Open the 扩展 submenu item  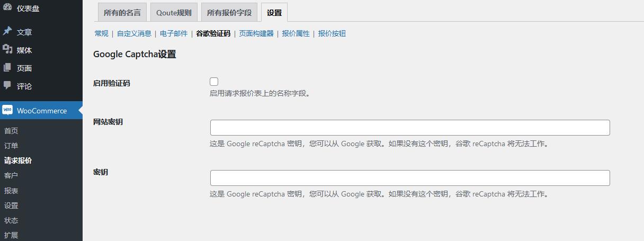click(11, 235)
